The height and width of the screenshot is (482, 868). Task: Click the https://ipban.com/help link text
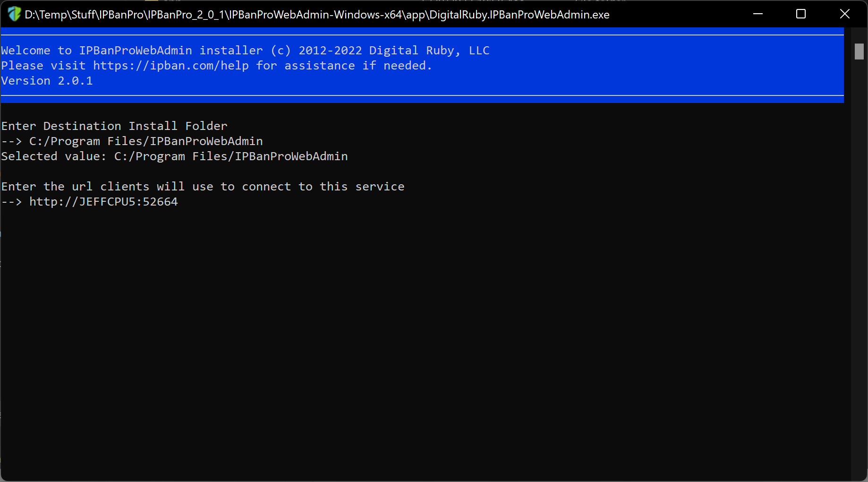pos(171,66)
